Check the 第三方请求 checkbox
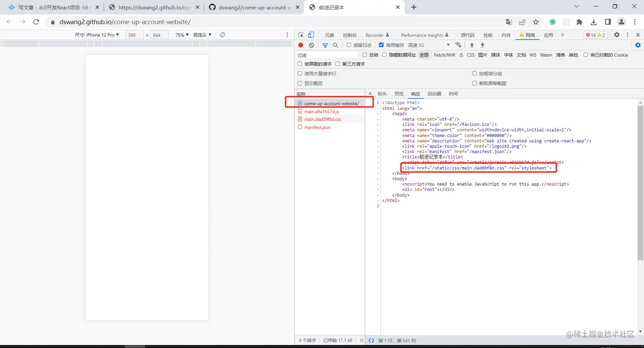Screen dimensions: 644x348 [337, 64]
